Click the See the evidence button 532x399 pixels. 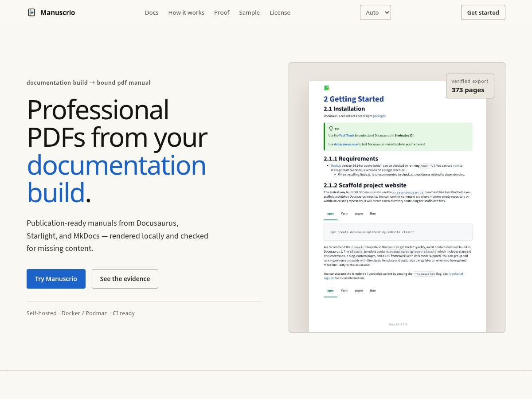[x=125, y=279]
